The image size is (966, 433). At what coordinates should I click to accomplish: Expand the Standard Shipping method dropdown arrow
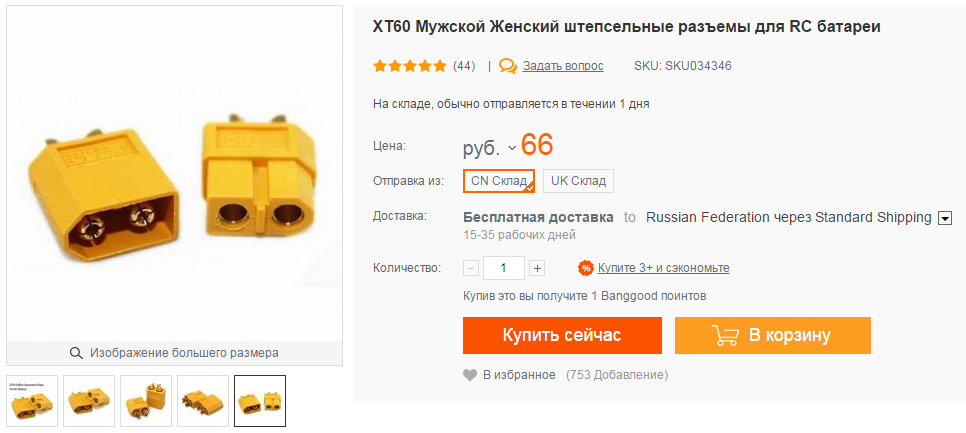(945, 218)
